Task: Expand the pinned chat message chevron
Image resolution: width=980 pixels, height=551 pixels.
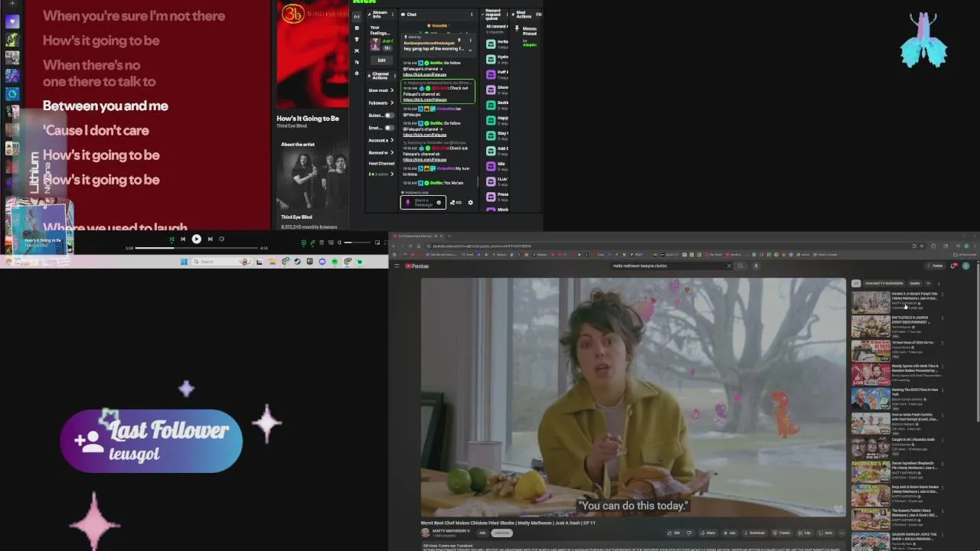Action: coord(469,51)
